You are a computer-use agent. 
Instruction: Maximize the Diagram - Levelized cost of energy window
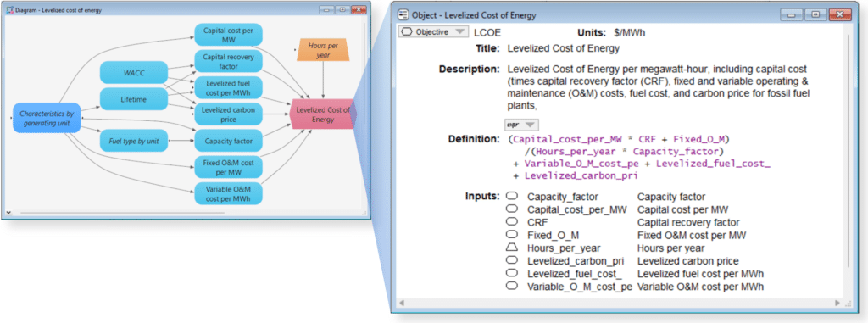point(342,10)
